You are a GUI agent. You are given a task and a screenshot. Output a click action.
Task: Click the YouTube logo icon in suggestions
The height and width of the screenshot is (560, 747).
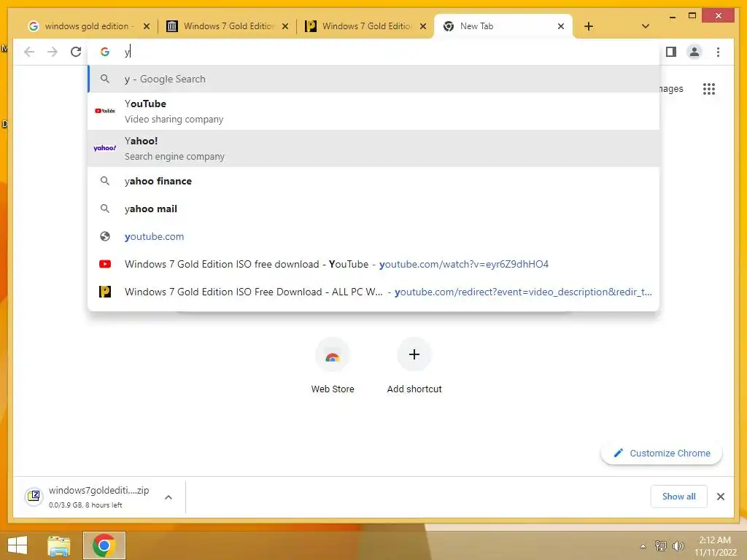tap(105, 111)
